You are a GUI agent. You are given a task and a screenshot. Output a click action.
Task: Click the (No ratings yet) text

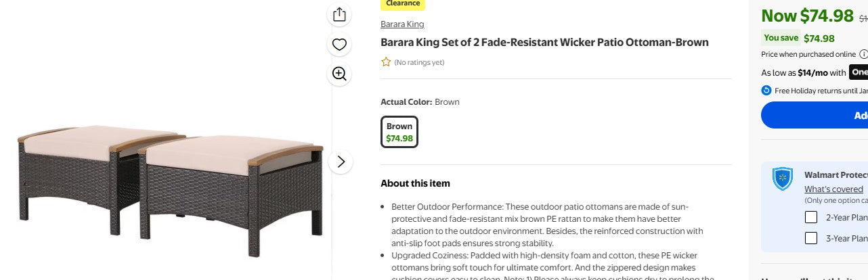coord(419,62)
